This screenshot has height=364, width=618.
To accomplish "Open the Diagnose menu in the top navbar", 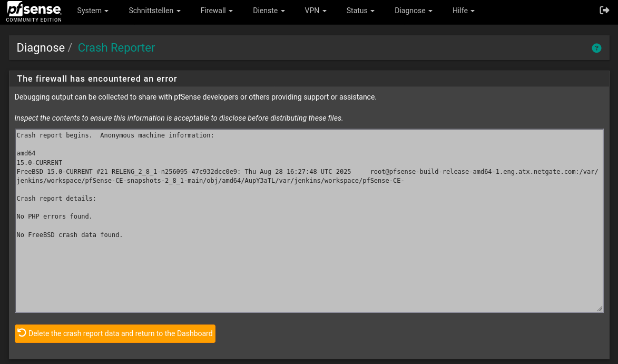I will (x=413, y=11).
